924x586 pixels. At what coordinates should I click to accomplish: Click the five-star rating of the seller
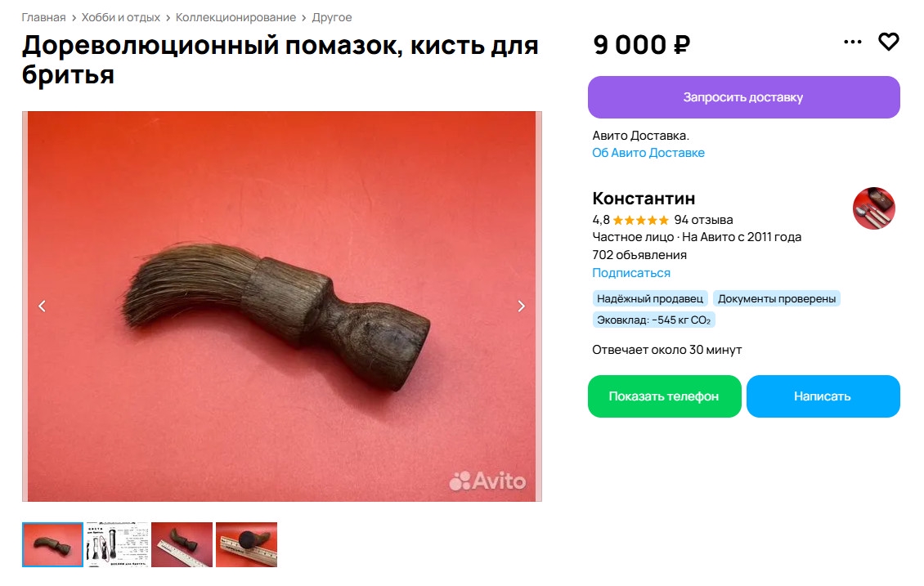(x=640, y=221)
